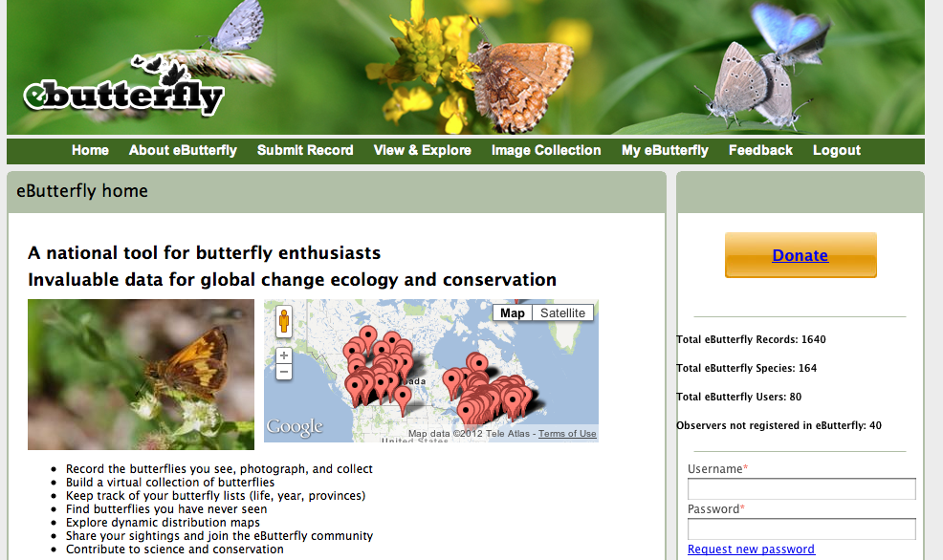Click 'Keep track of your butterfly lists' bullet
This screenshot has height=560, width=943.
coord(216,496)
